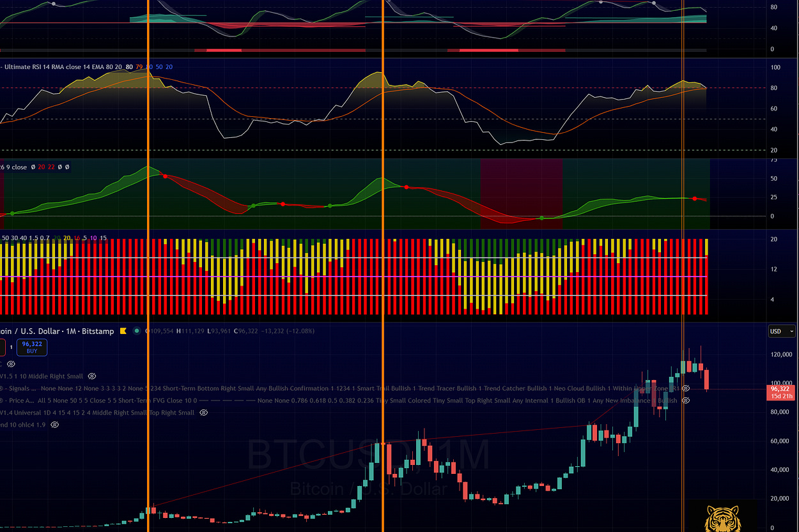This screenshot has height=532, width=799.
Task: Unhide the 'end 10 ohlc4 1.9' indicator
Action: [x=55, y=425]
